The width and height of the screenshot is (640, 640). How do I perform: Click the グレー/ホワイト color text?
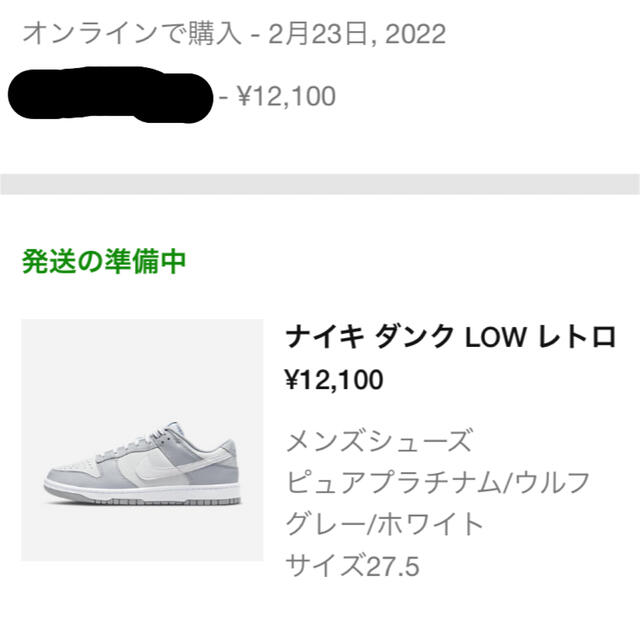384,524
